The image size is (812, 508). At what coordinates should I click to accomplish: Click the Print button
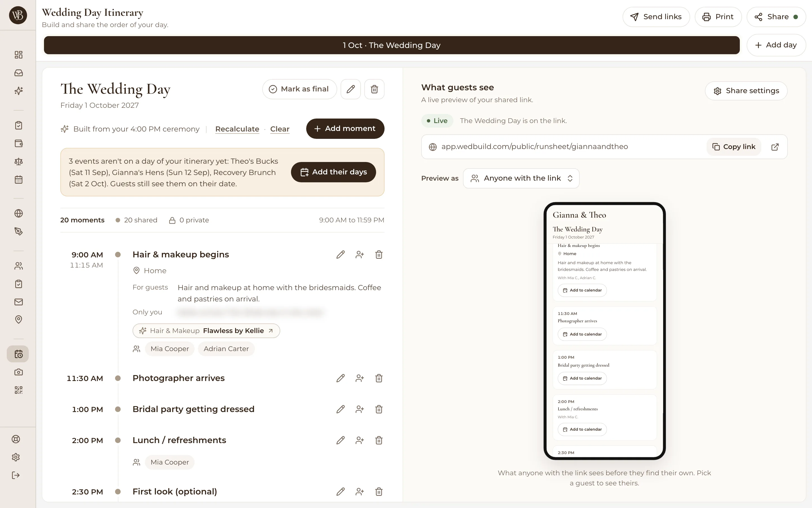(718, 17)
